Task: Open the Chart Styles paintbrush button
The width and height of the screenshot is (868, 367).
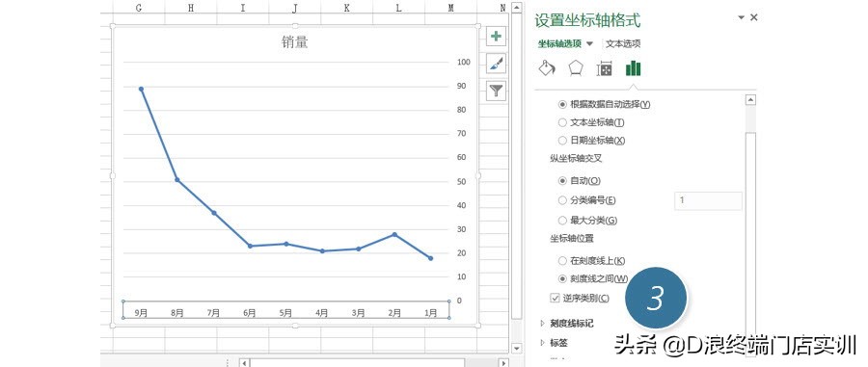Action: (x=496, y=64)
